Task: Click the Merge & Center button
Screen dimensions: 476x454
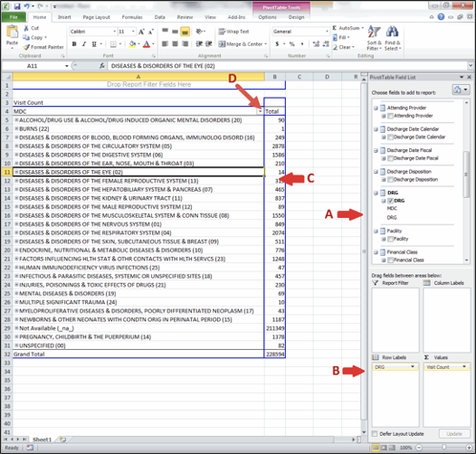Action: (x=243, y=44)
